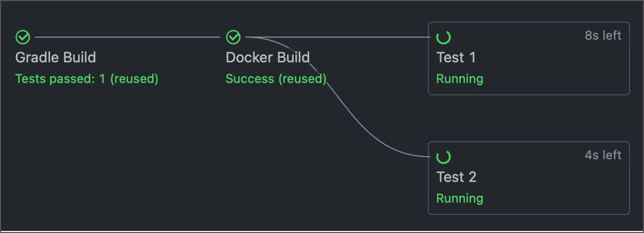Open the Gradle Build step title
The image size is (644, 233).
[56, 57]
